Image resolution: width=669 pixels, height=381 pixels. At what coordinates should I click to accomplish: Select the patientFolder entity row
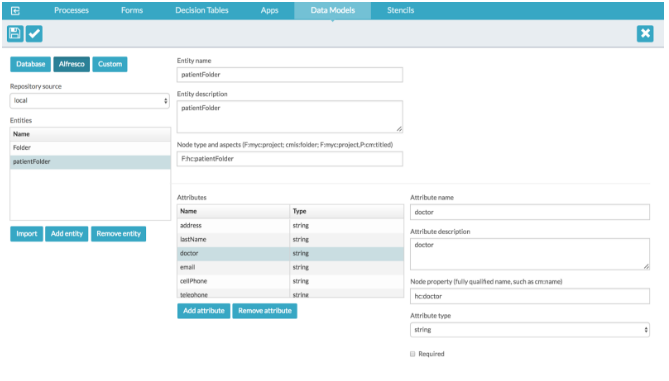[90, 162]
